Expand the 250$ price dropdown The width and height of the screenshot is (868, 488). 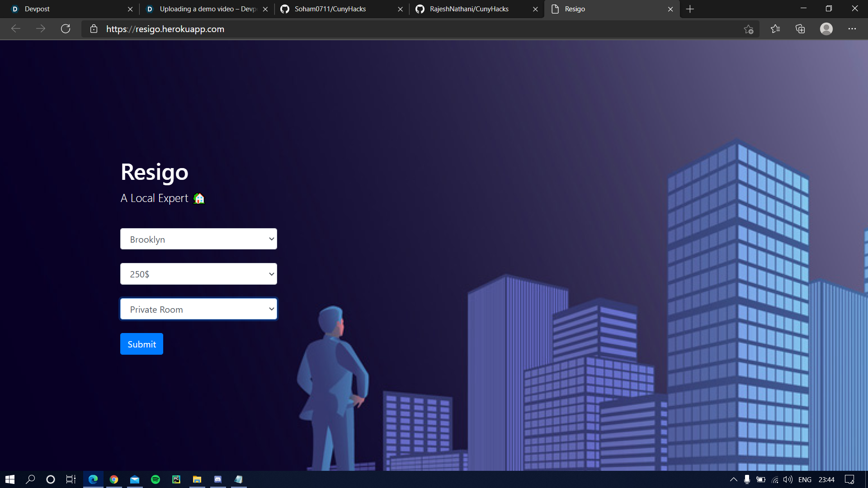[198, 274]
